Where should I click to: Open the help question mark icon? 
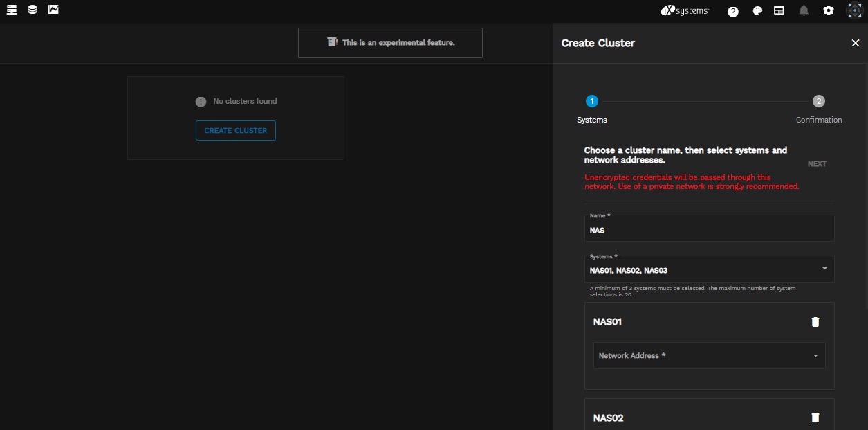(x=733, y=11)
